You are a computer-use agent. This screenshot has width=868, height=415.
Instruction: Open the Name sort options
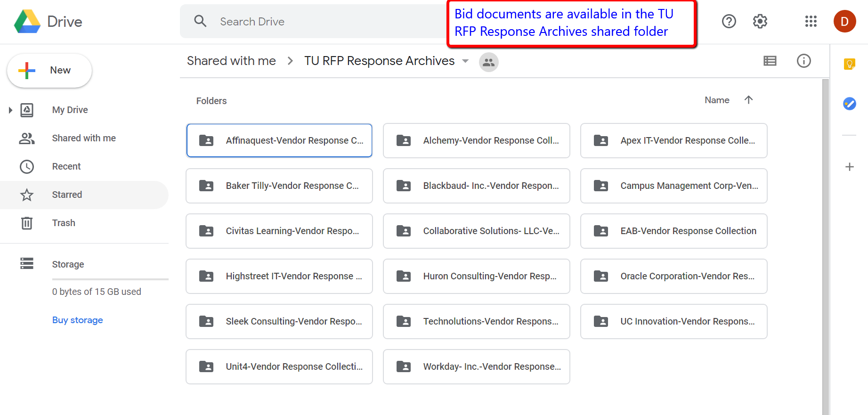[717, 100]
